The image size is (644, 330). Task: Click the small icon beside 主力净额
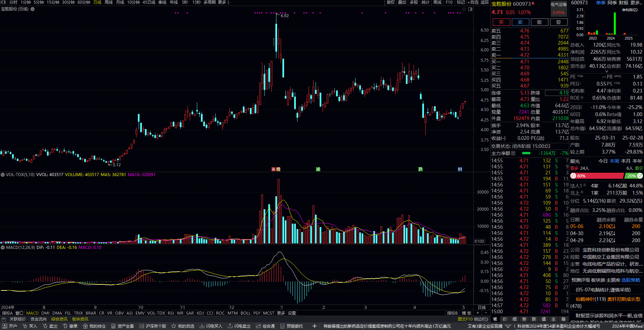click(513, 153)
